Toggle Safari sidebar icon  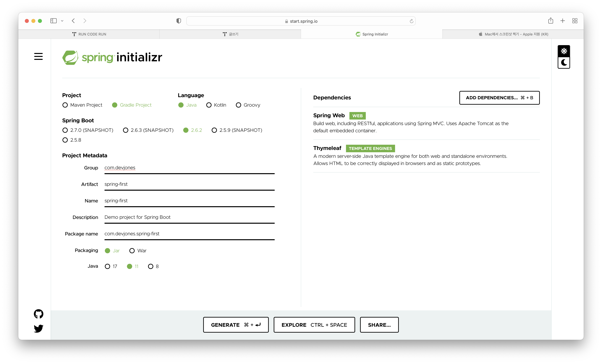pos(53,21)
